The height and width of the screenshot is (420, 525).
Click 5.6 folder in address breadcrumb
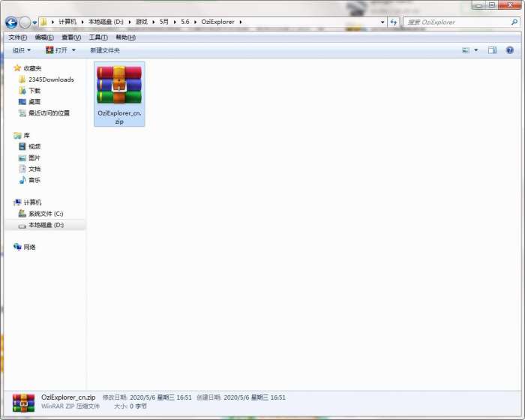pyautogui.click(x=185, y=22)
